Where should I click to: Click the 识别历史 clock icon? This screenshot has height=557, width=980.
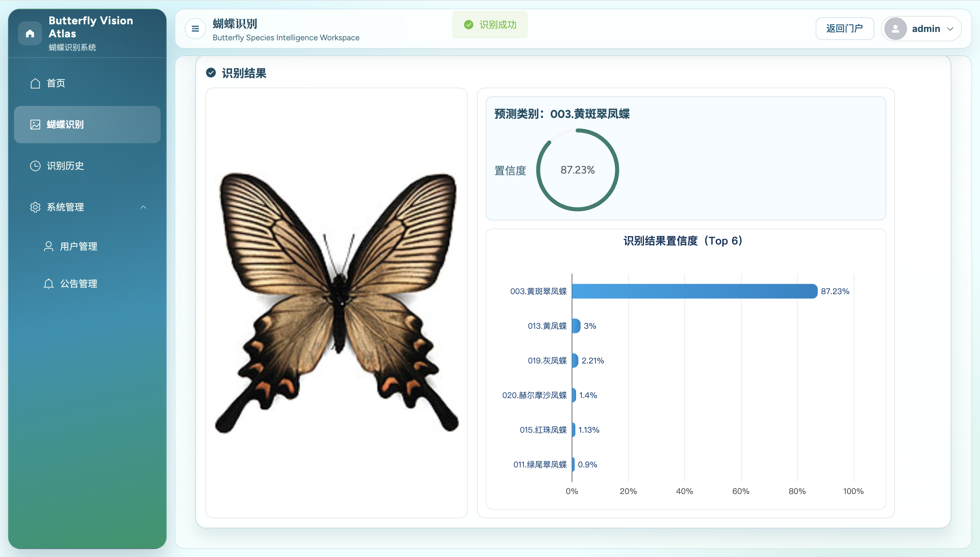[35, 166]
